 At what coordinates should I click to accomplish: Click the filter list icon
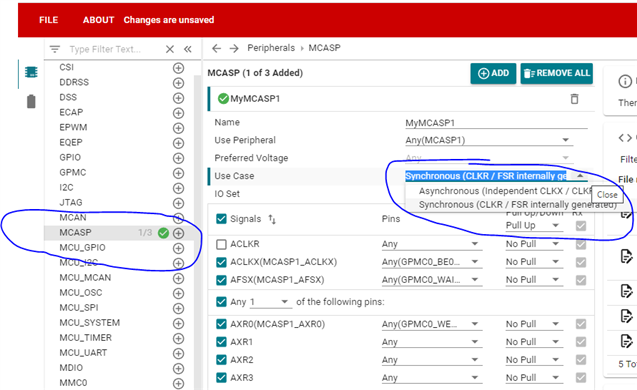(55, 49)
